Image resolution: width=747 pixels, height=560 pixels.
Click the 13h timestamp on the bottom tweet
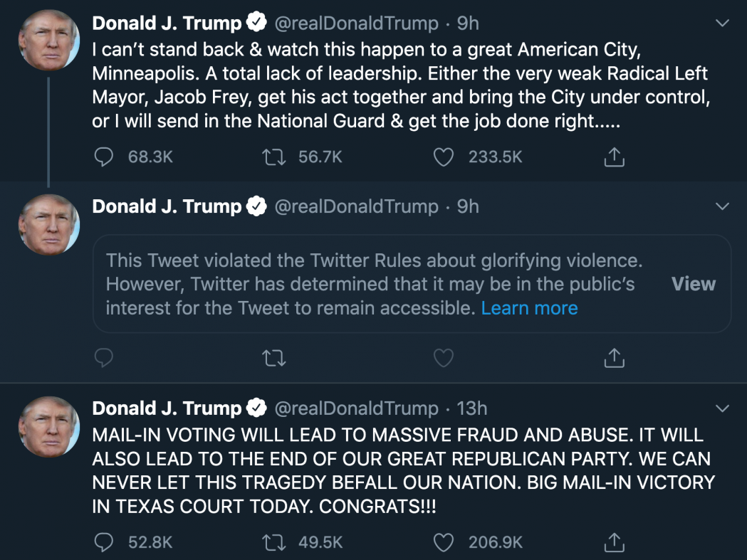tap(471, 408)
